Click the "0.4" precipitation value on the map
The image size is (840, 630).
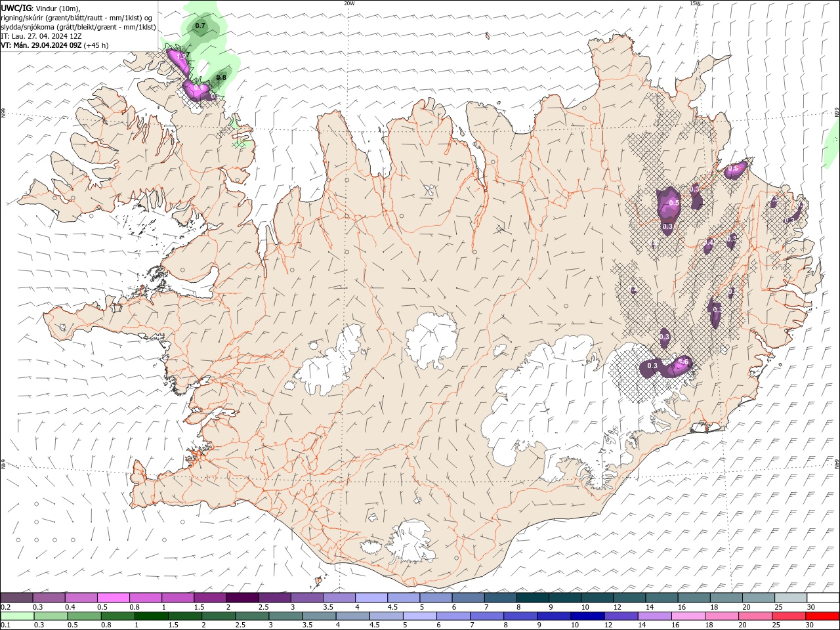point(709,243)
